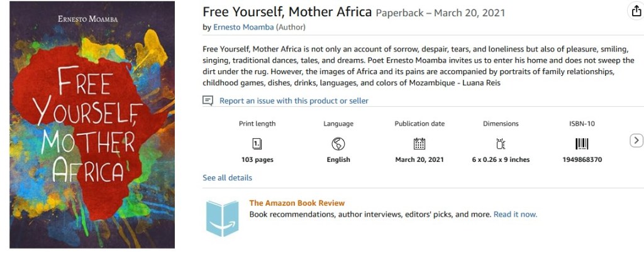
Task: Click the 1949868370 ISBN number
Action: (x=582, y=159)
